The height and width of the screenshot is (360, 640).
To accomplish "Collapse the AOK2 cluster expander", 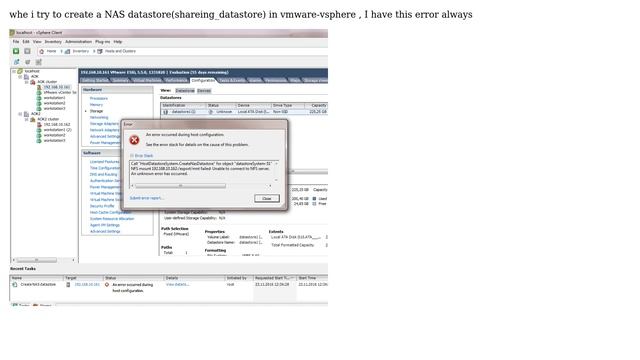I will [27, 119].
